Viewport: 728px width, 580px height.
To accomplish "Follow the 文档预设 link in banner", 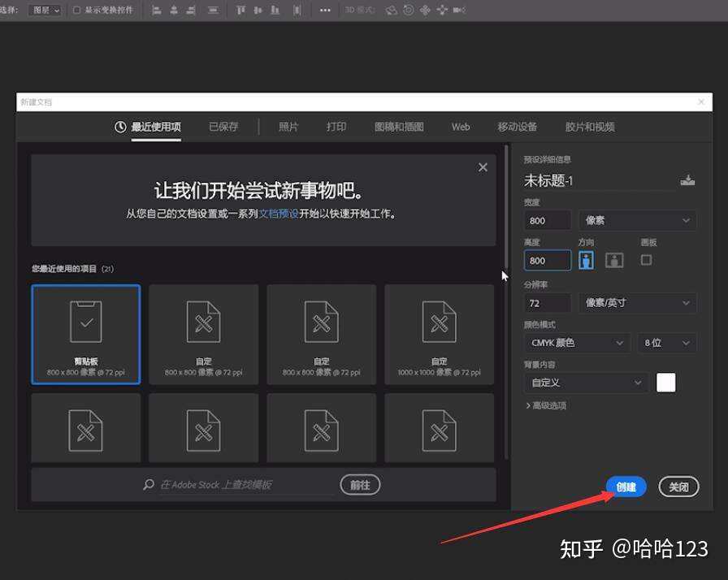I will [279, 214].
